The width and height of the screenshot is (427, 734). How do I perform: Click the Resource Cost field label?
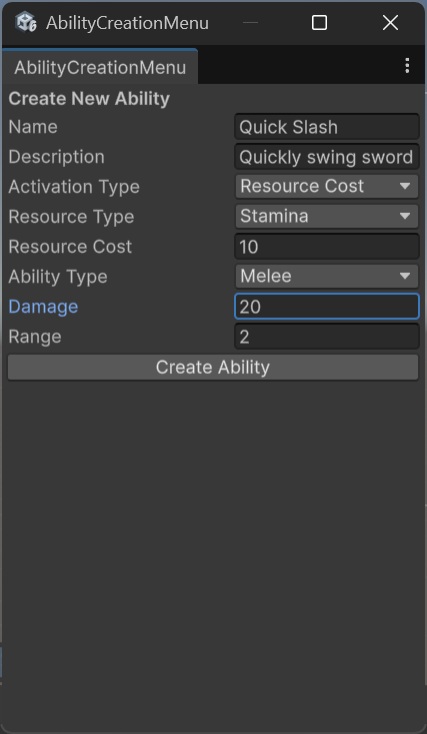click(x=70, y=247)
